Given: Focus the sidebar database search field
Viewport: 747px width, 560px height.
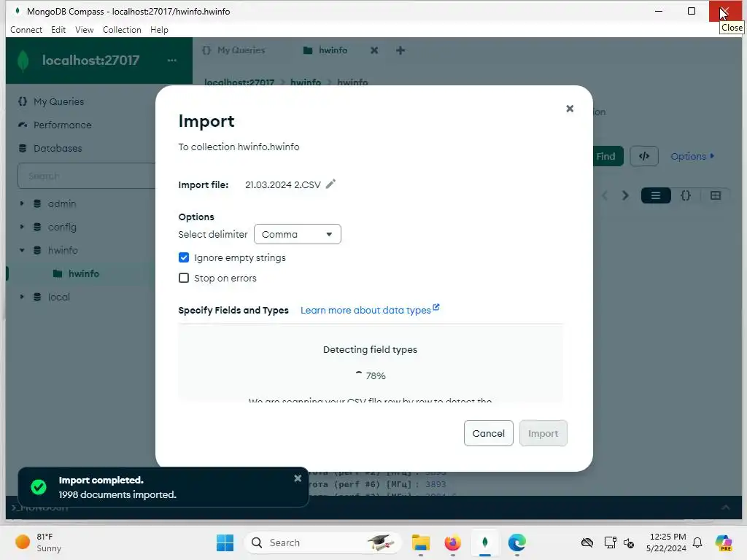Looking at the screenshot, I should 88,176.
